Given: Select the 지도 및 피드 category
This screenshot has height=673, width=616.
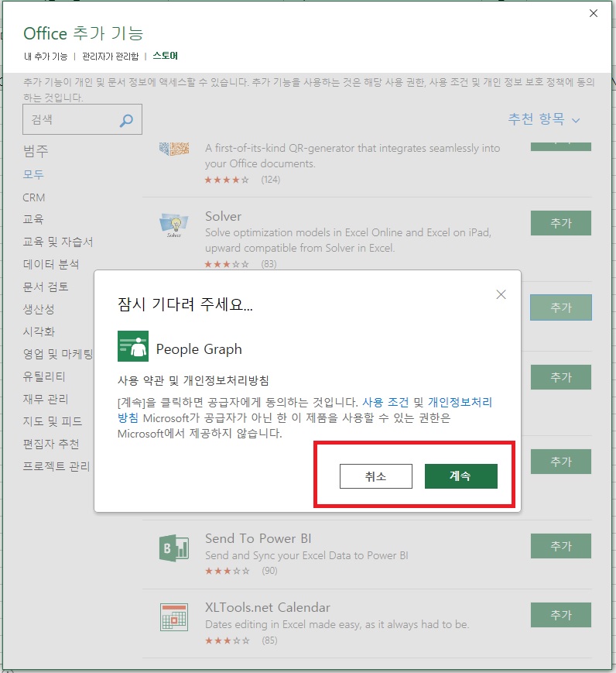Looking at the screenshot, I should (x=53, y=421).
